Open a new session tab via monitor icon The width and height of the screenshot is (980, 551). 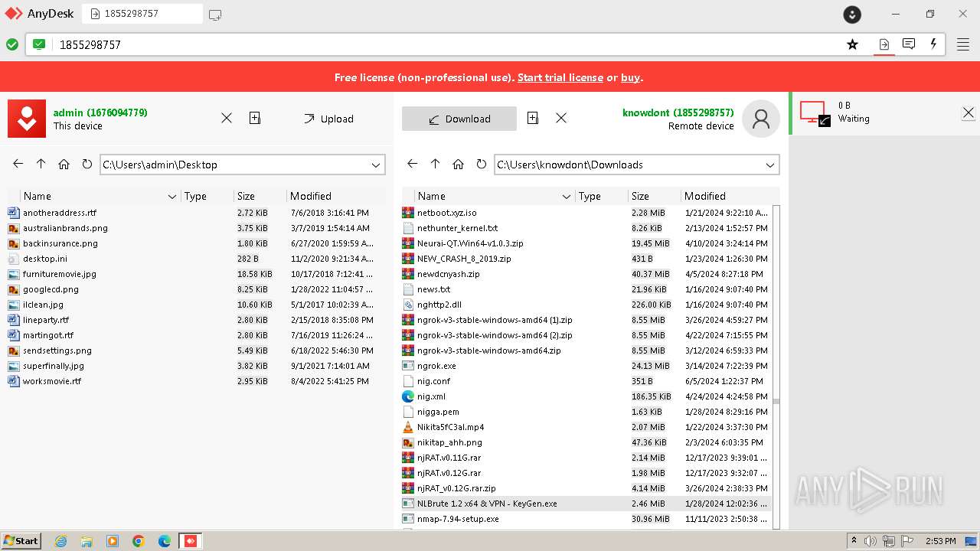point(215,15)
